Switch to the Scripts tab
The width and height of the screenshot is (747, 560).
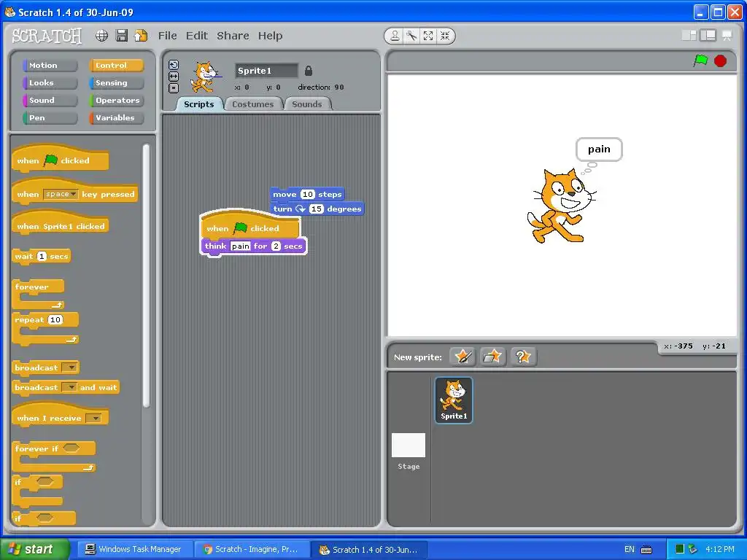coord(199,104)
